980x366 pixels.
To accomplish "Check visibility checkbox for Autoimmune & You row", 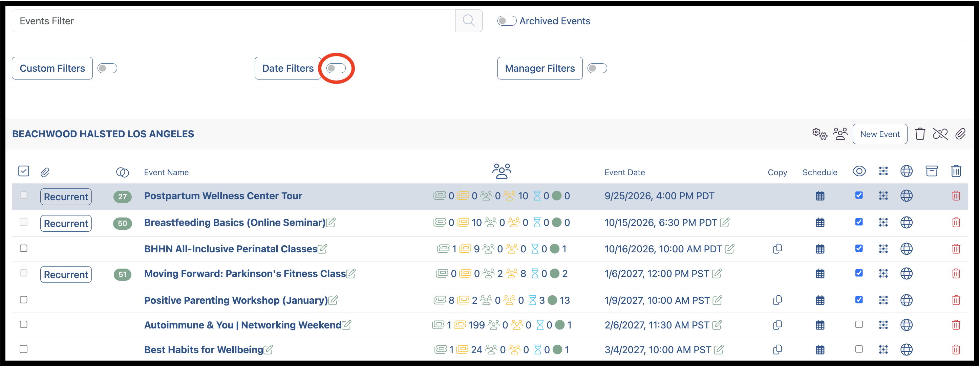I will [859, 325].
